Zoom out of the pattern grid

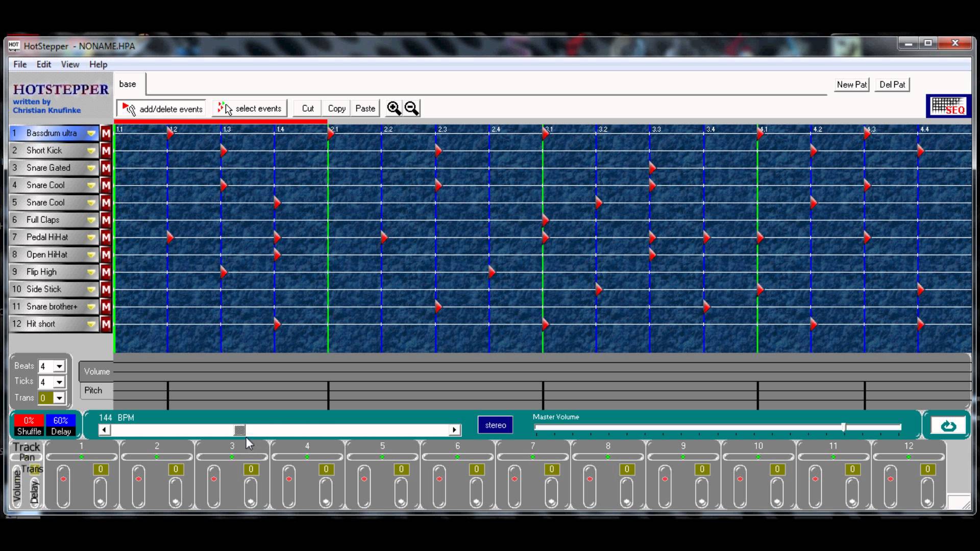coord(411,108)
